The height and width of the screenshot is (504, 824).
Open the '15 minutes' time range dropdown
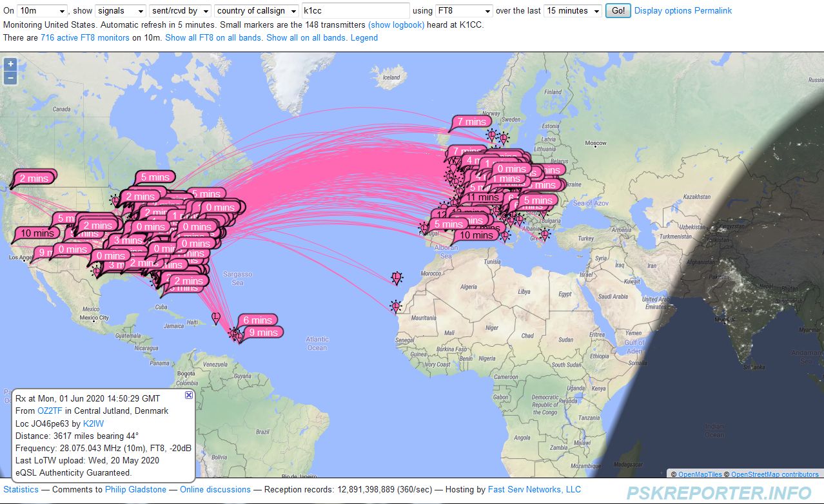[x=572, y=10]
